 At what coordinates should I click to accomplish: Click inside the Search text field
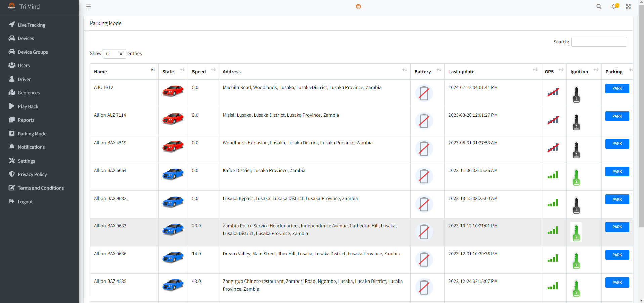(599, 42)
